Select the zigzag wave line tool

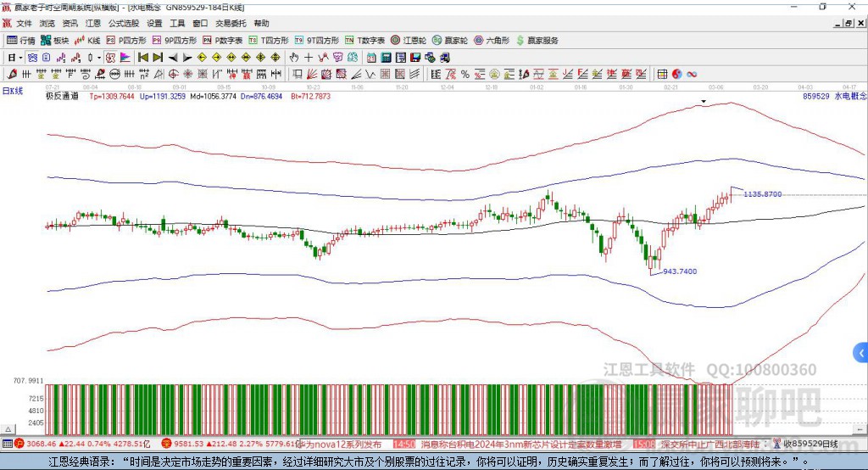(370, 75)
